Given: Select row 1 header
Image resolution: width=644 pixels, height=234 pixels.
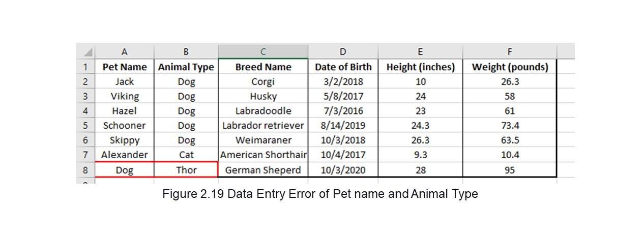Looking at the screenshot, I should click(85, 67).
